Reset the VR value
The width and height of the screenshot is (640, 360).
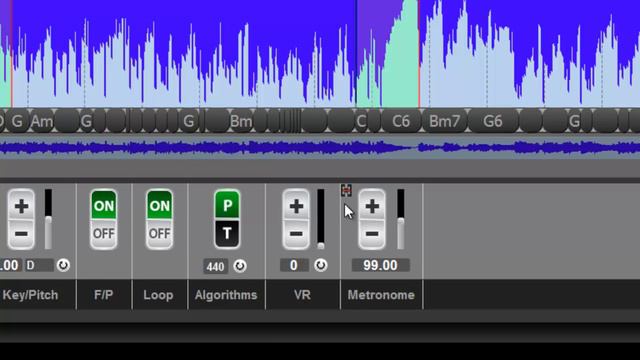(320, 265)
